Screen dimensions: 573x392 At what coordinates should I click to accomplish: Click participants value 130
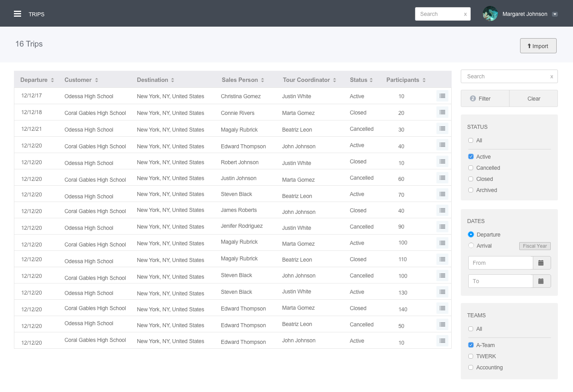tap(403, 293)
